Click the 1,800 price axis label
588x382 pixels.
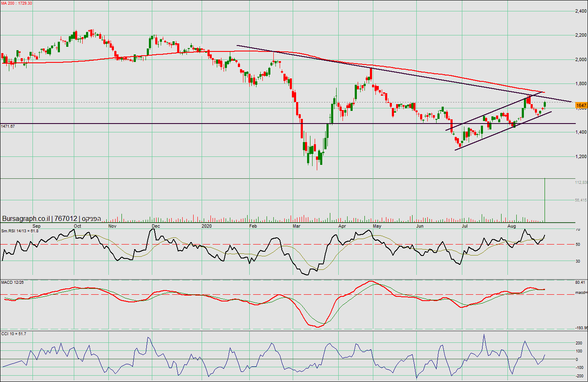(581, 83)
